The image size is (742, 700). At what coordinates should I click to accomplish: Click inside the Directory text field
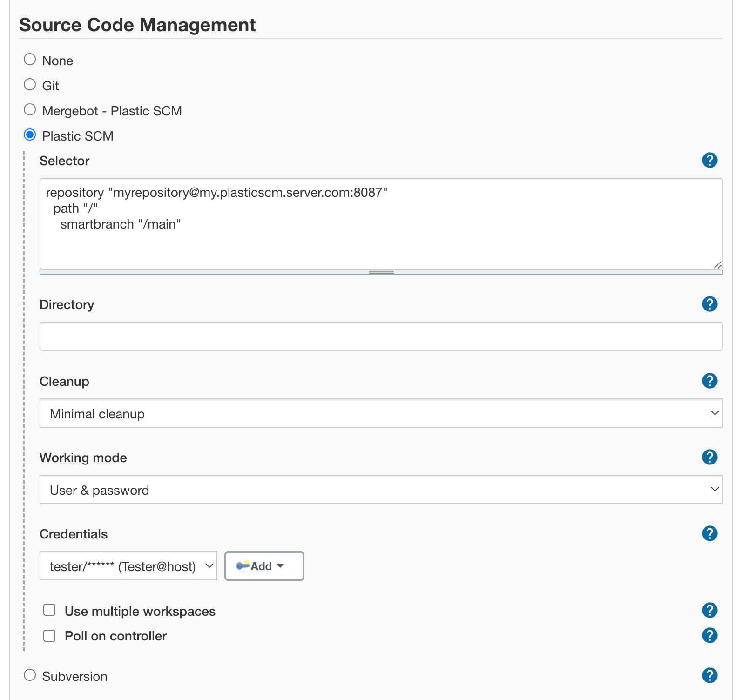pos(381,336)
